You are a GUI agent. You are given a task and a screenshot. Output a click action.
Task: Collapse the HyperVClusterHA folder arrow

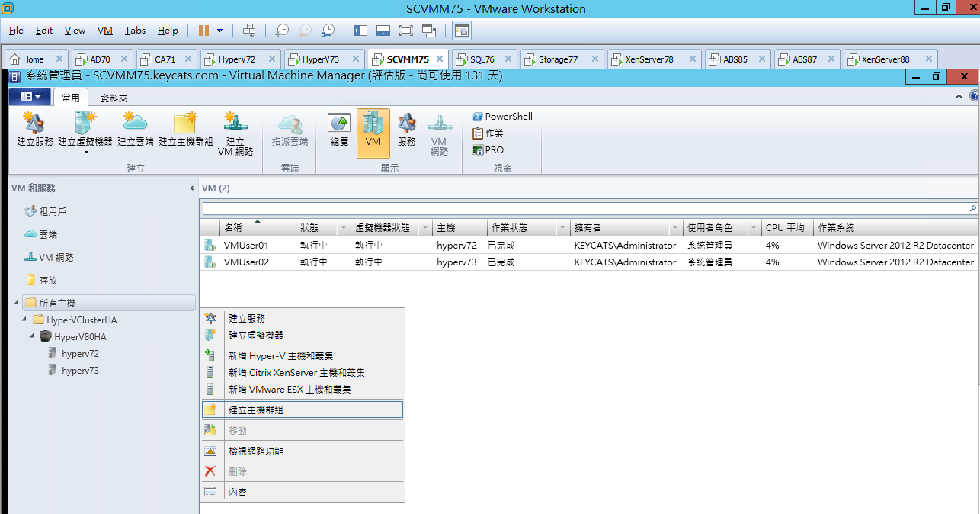tap(24, 320)
